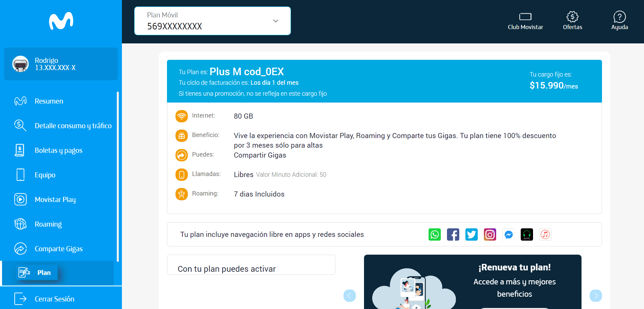Click the Messenger app icon
The width and height of the screenshot is (644, 309).
508,234
